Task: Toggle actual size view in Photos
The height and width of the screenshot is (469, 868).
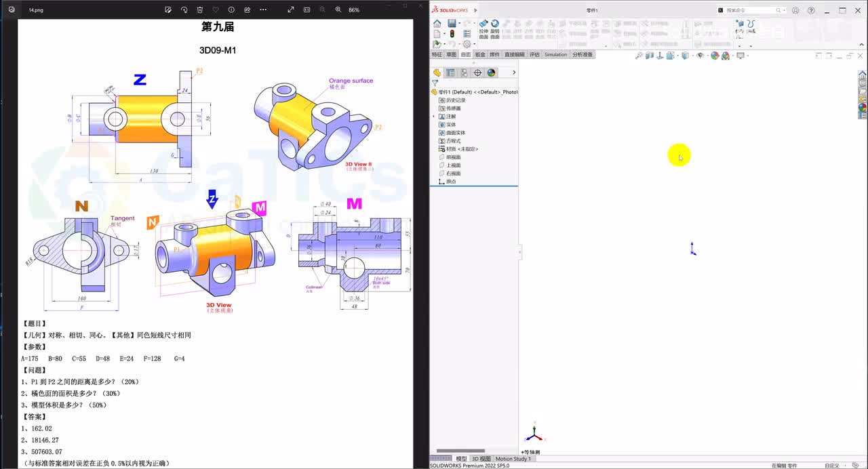Action: click(x=307, y=10)
